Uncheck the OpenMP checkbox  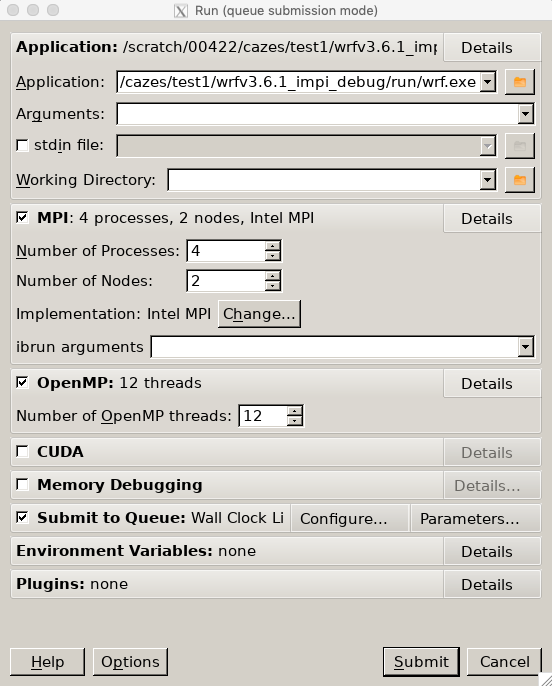click(22, 382)
